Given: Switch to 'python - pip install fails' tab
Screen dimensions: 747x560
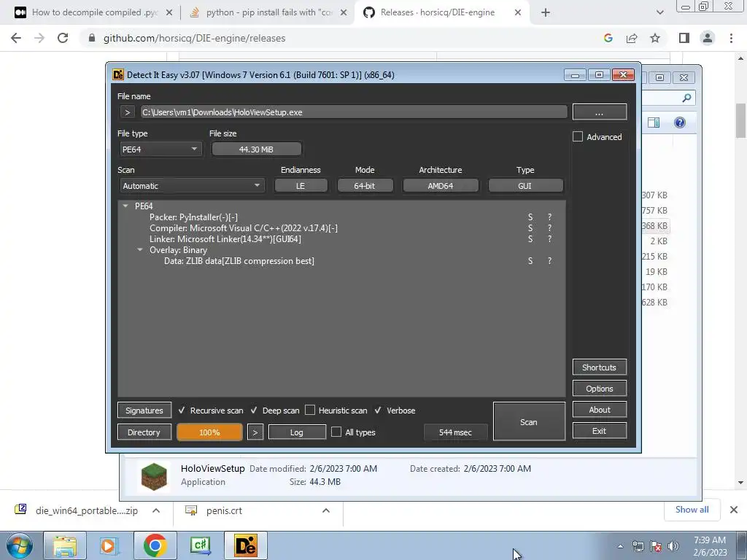Looking at the screenshot, I should click(269, 12).
